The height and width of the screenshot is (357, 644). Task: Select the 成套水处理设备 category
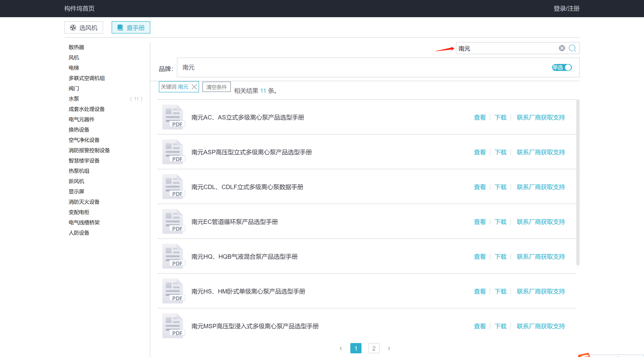87,109
